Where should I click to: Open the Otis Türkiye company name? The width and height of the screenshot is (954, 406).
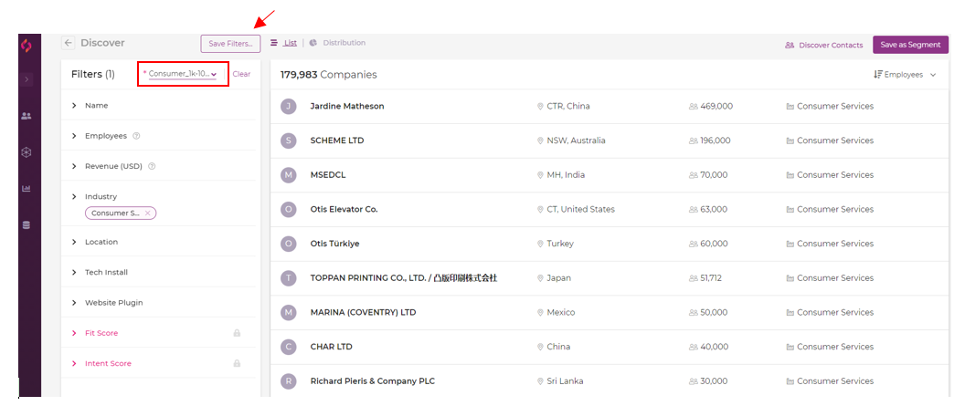click(335, 244)
